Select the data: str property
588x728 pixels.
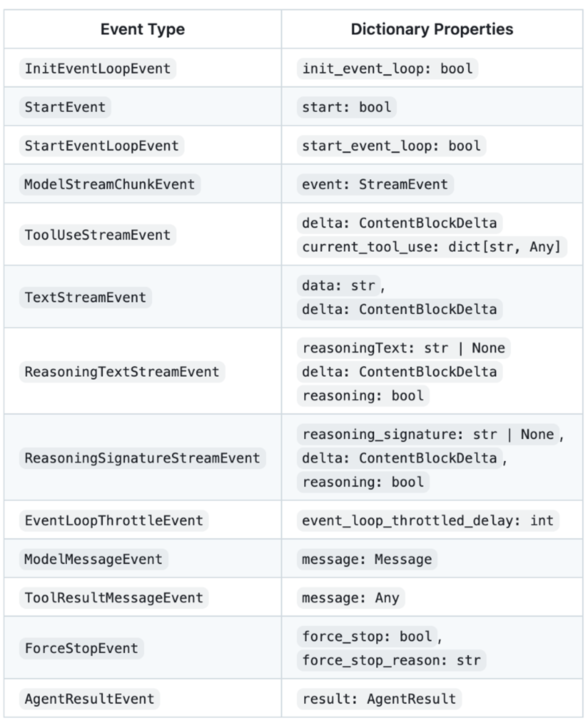click(x=339, y=286)
